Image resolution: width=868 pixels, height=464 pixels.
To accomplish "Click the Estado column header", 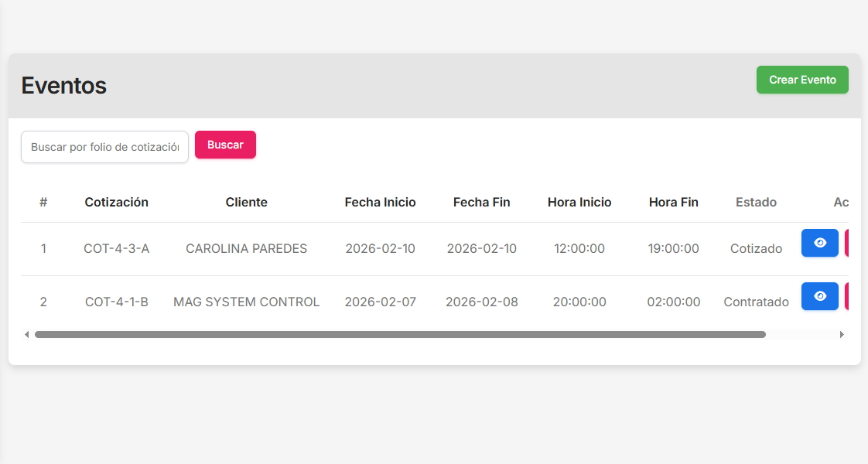I will (756, 203).
